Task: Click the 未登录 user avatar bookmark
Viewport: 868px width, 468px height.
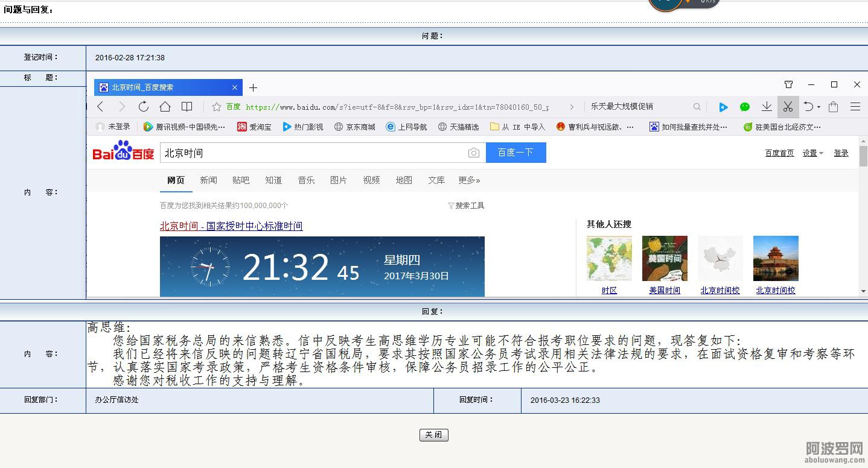Action: 113,127
